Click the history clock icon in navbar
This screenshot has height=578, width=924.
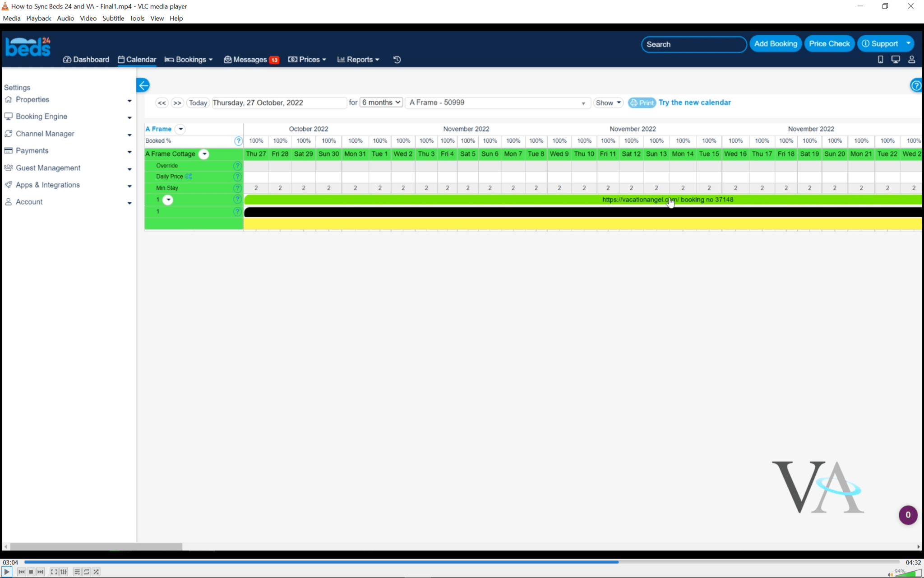[397, 60]
